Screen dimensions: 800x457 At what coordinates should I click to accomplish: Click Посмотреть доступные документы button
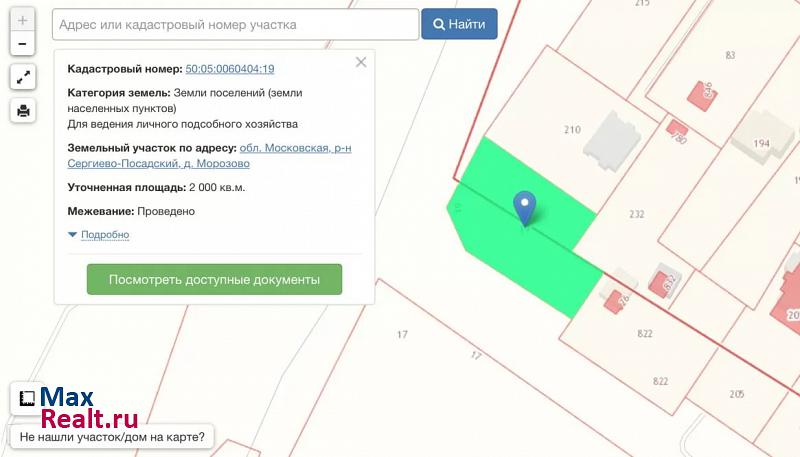click(x=214, y=280)
